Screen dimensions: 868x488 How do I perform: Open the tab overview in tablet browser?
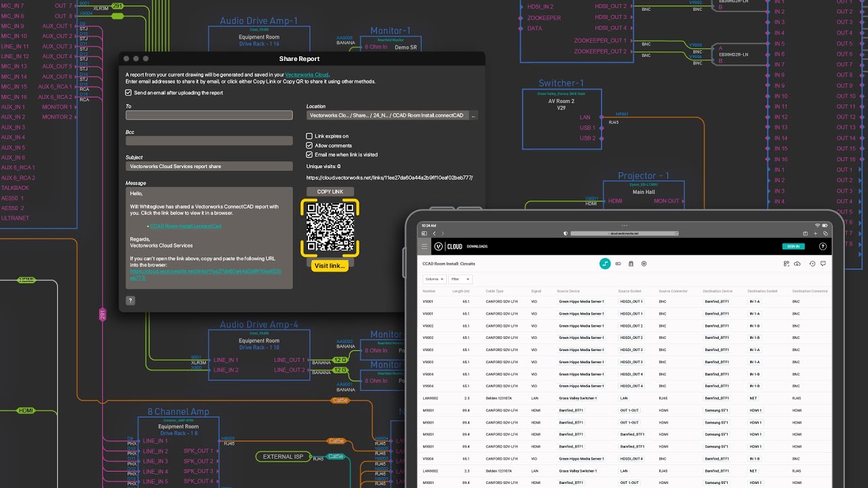[825, 233]
